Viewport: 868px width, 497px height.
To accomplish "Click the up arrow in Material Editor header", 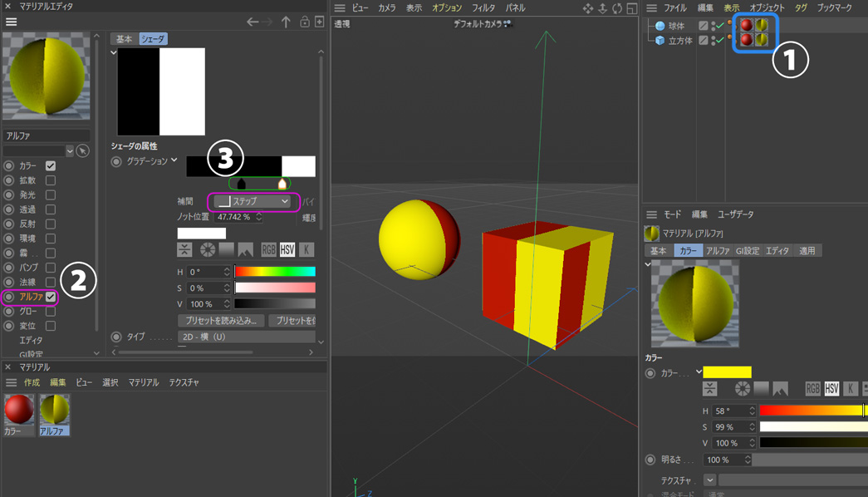I will pos(286,22).
